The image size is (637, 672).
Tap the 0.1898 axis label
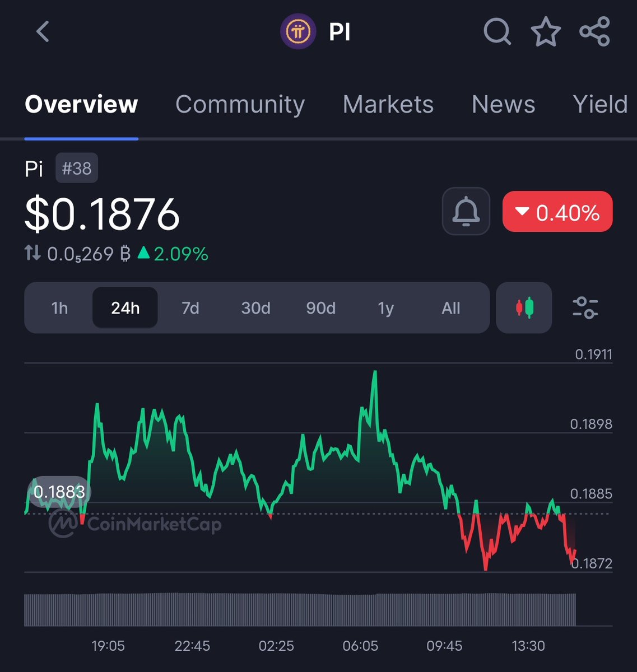click(x=591, y=424)
